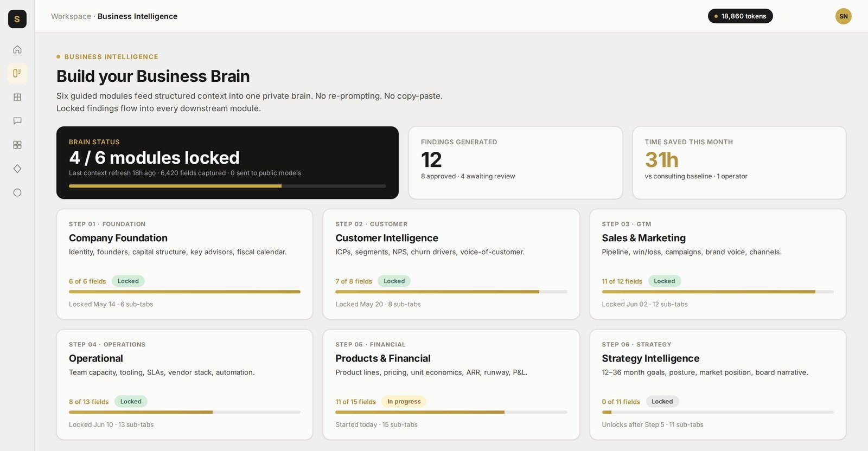Screen dimensions: 868x451
Task: Click Brain Status progress bar
Action: (227, 186)
